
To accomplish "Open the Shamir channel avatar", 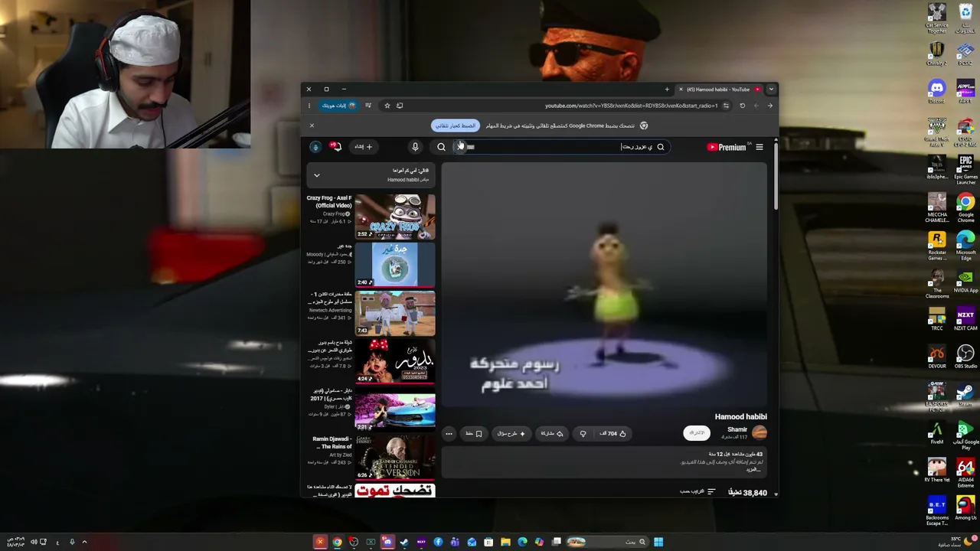I will point(759,432).
